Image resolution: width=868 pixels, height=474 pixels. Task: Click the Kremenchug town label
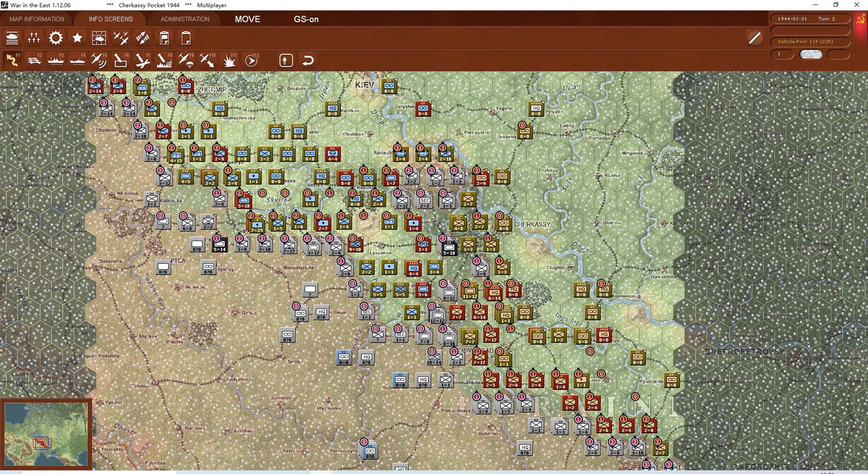coord(625,296)
